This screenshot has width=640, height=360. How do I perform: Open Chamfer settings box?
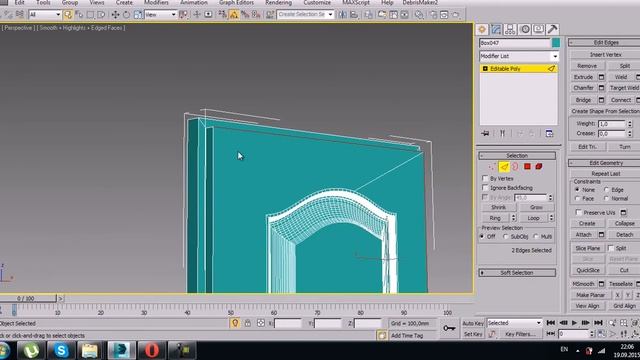[x=601, y=88]
